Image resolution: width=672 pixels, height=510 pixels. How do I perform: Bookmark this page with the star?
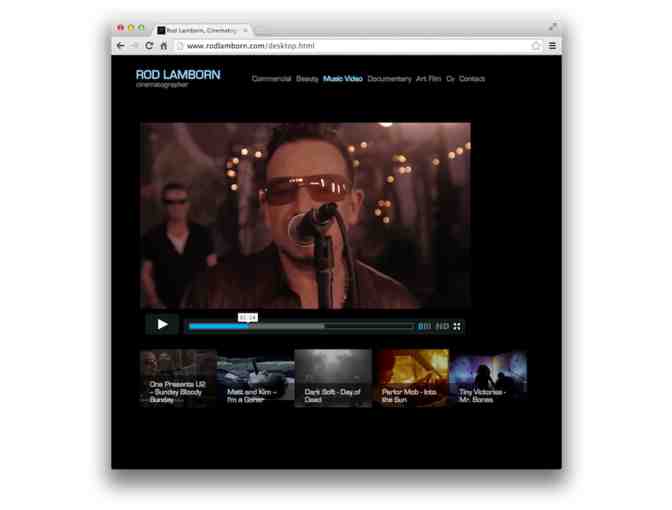536,46
